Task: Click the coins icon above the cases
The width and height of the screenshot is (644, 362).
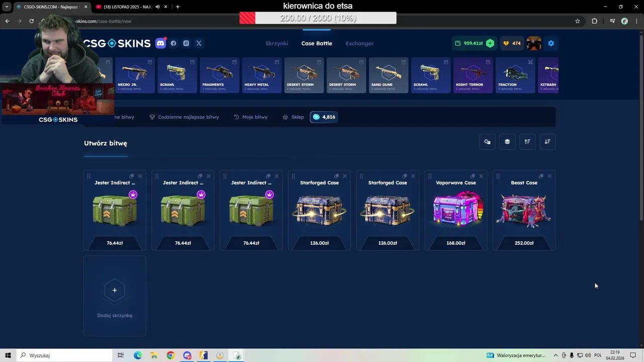Action: (x=487, y=142)
